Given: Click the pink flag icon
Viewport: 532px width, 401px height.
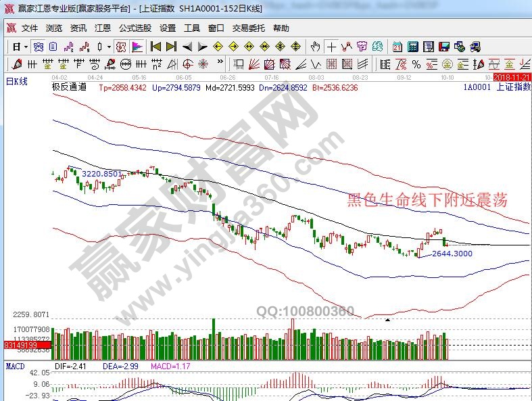Looking at the screenshot, I should [x=138, y=47].
